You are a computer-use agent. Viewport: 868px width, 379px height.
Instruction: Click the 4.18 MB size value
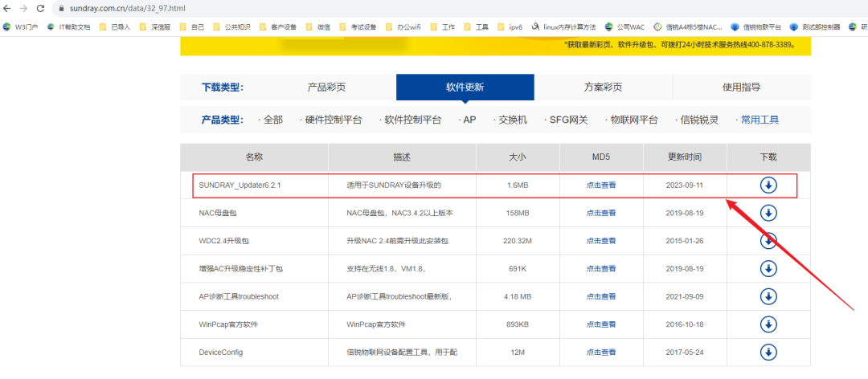pyautogui.click(x=518, y=296)
